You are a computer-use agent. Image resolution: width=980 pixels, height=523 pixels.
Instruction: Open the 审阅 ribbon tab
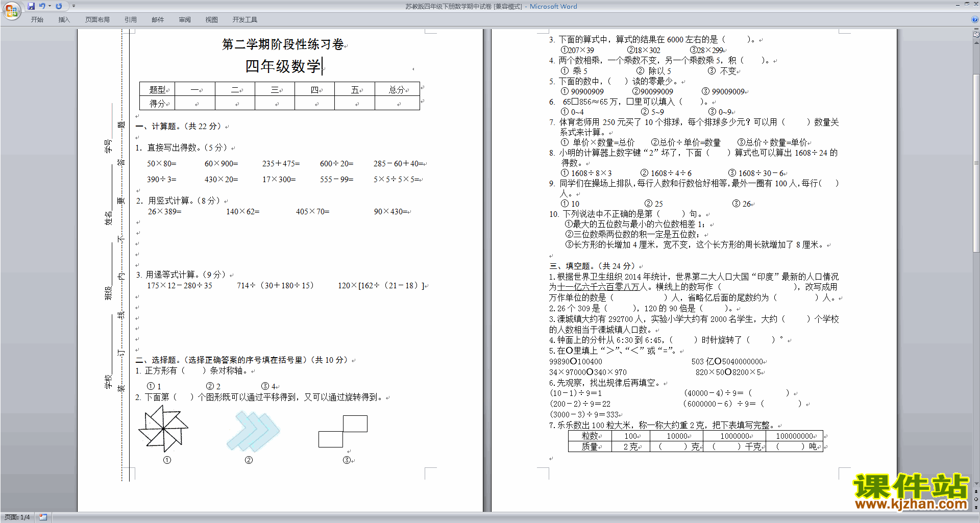point(185,20)
